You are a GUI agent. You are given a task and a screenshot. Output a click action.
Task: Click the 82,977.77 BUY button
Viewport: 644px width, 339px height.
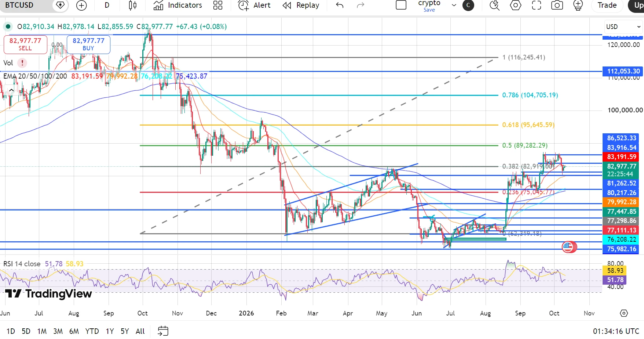click(88, 44)
